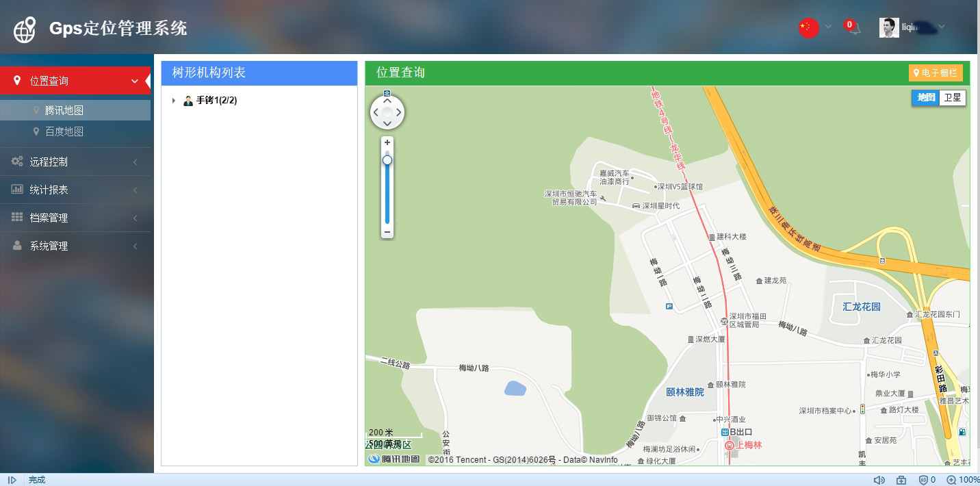Expand the 系统管理 chevron arrow
Screen dimensions: 980x486
coord(136,246)
